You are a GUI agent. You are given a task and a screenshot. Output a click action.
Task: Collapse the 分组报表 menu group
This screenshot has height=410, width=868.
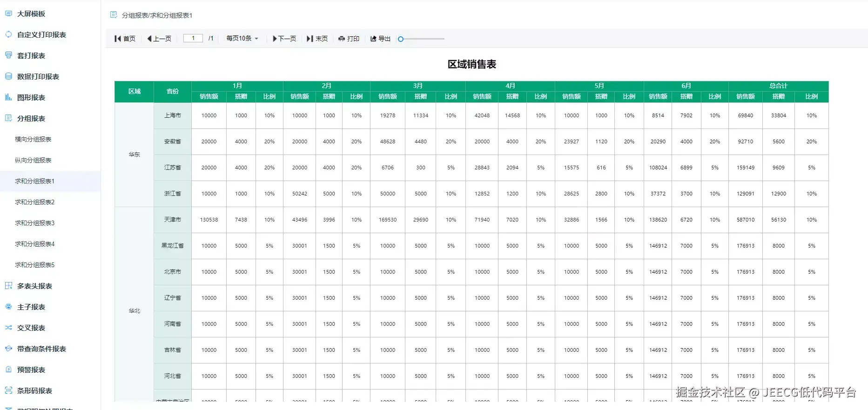50,118
